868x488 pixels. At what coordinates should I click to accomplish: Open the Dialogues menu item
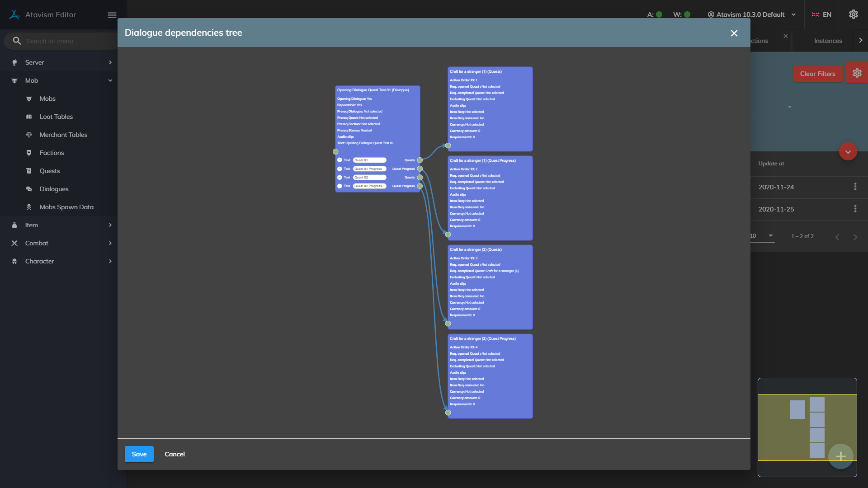point(54,189)
